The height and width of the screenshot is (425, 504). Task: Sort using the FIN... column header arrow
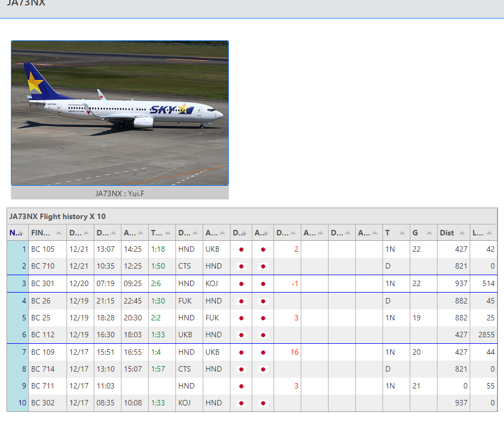(x=59, y=233)
